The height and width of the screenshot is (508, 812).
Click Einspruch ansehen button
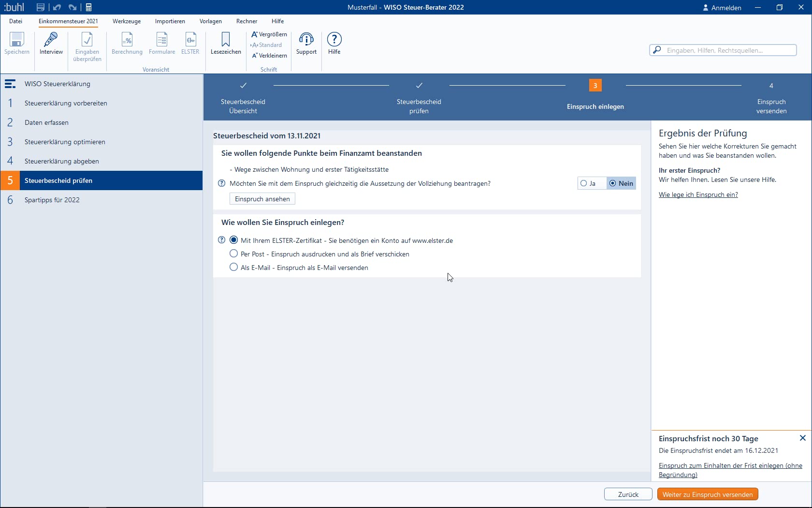pos(262,199)
